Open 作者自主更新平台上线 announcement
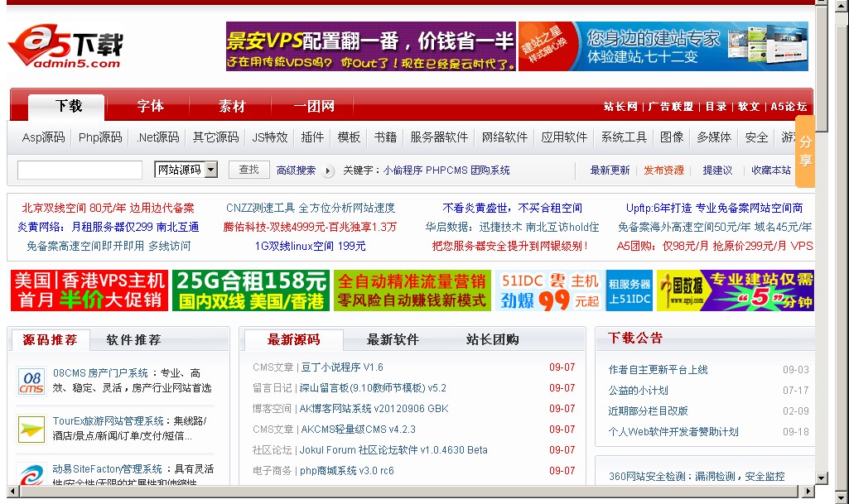849x504 pixels. [x=658, y=370]
